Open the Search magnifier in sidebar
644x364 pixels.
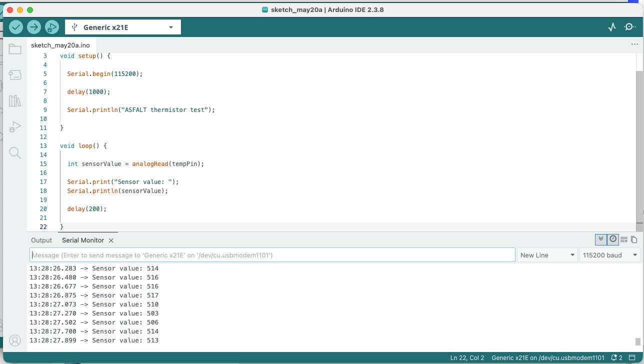pos(15,153)
